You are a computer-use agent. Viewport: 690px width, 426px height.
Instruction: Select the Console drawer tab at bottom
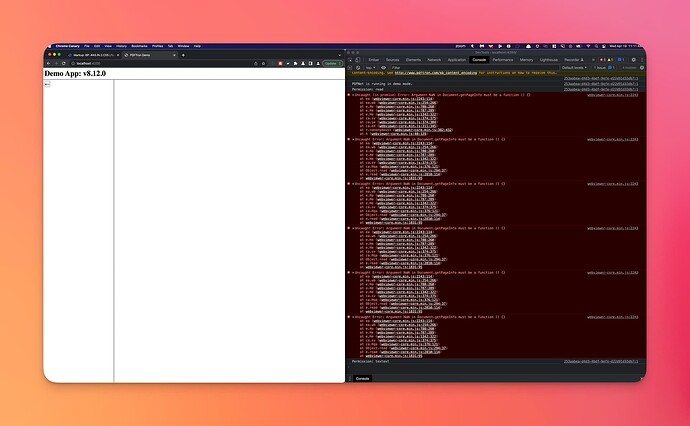click(363, 378)
